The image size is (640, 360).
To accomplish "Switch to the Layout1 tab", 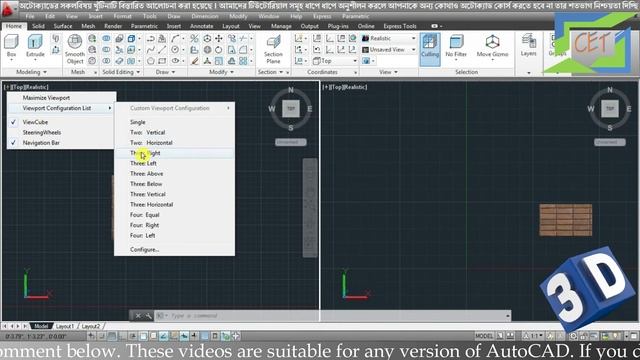I will 65,326.
